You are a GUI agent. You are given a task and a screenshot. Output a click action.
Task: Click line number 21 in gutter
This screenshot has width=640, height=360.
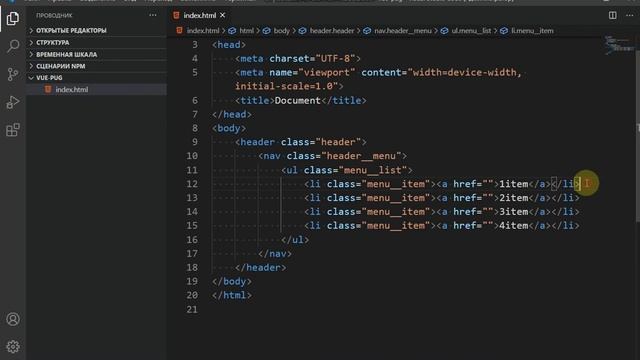pos(192,309)
